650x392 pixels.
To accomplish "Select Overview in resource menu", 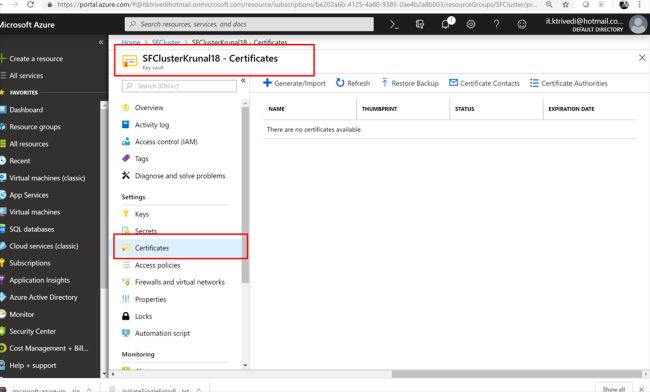I will [x=149, y=108].
